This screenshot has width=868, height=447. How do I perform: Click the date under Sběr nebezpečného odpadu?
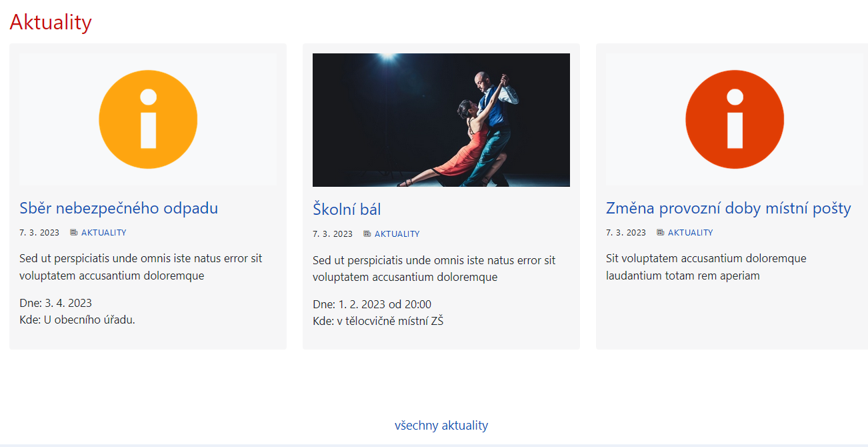coord(39,233)
